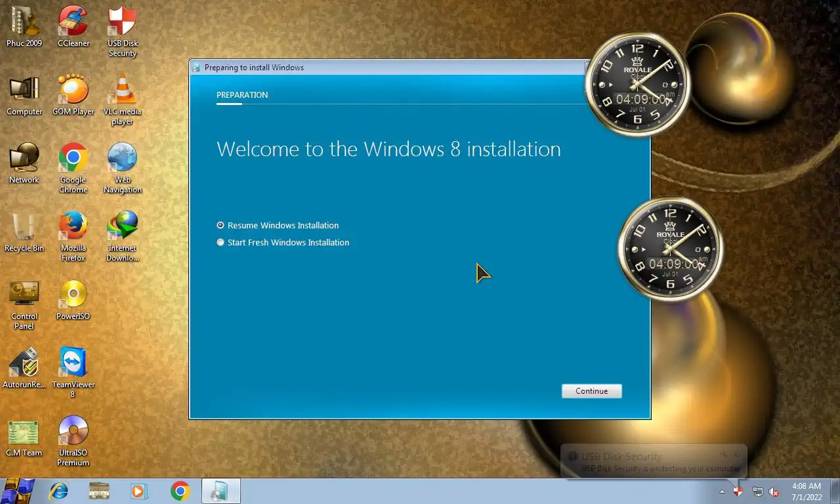
Task: Open Windows Explorer taskbar icon
Action: pos(99,491)
